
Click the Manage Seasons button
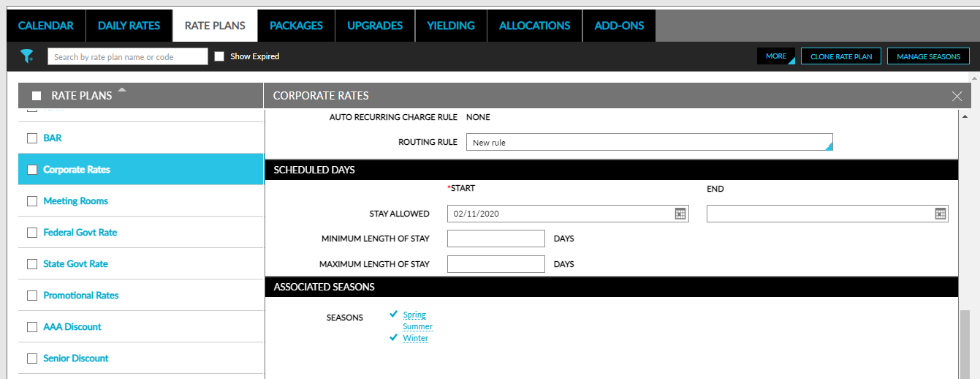[928, 56]
